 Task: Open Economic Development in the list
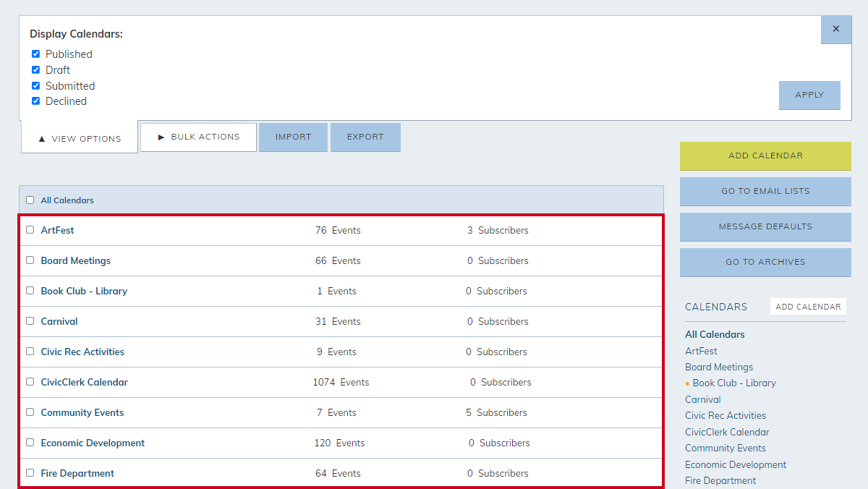pyautogui.click(x=93, y=443)
